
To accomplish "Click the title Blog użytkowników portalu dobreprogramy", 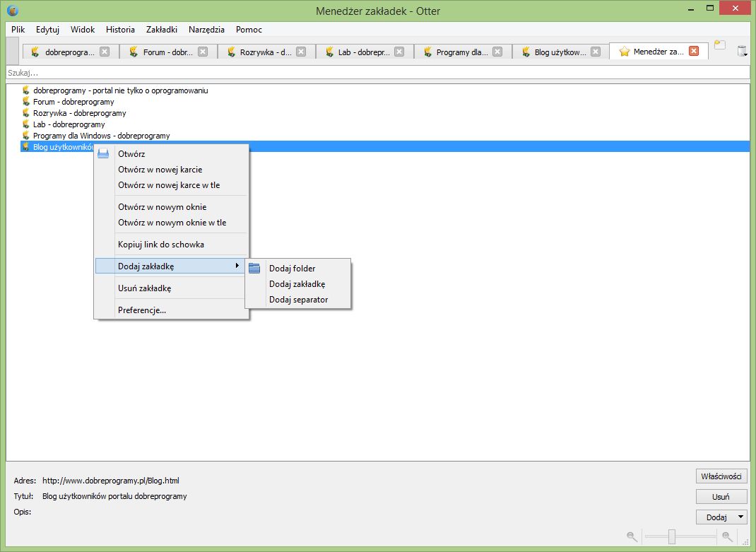I will click(114, 496).
